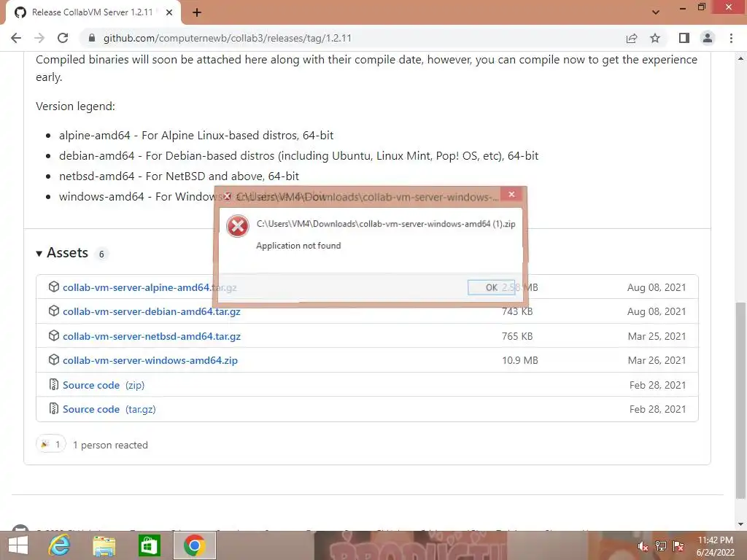Screen dimensions: 747x560
Task: Go back to previous page
Action: click(16, 38)
